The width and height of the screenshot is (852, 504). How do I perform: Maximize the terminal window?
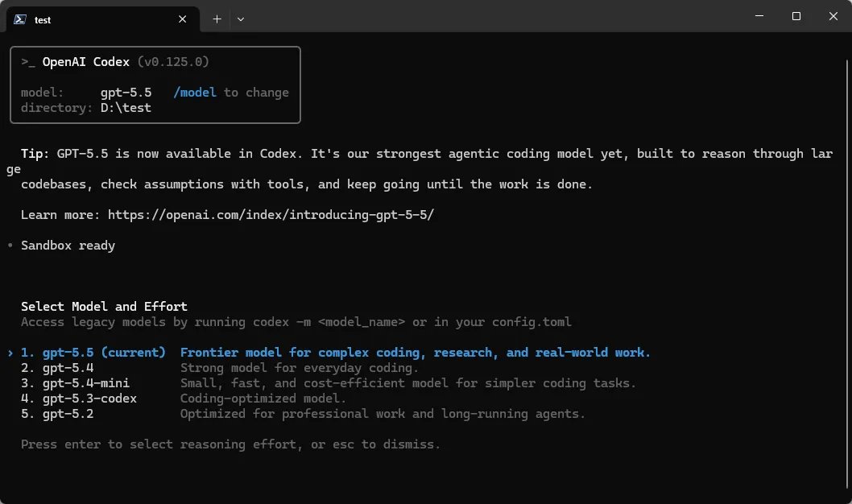point(796,16)
